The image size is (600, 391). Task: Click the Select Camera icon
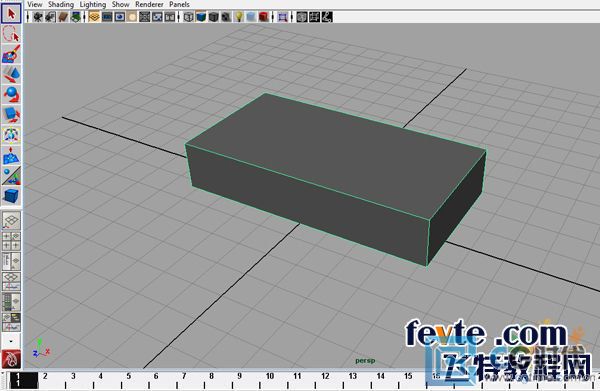click(38, 17)
